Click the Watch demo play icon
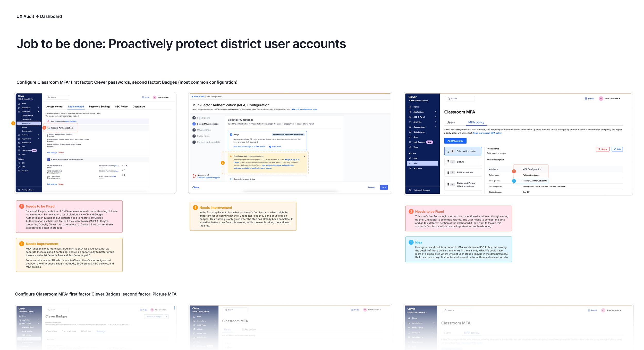 [270, 147]
